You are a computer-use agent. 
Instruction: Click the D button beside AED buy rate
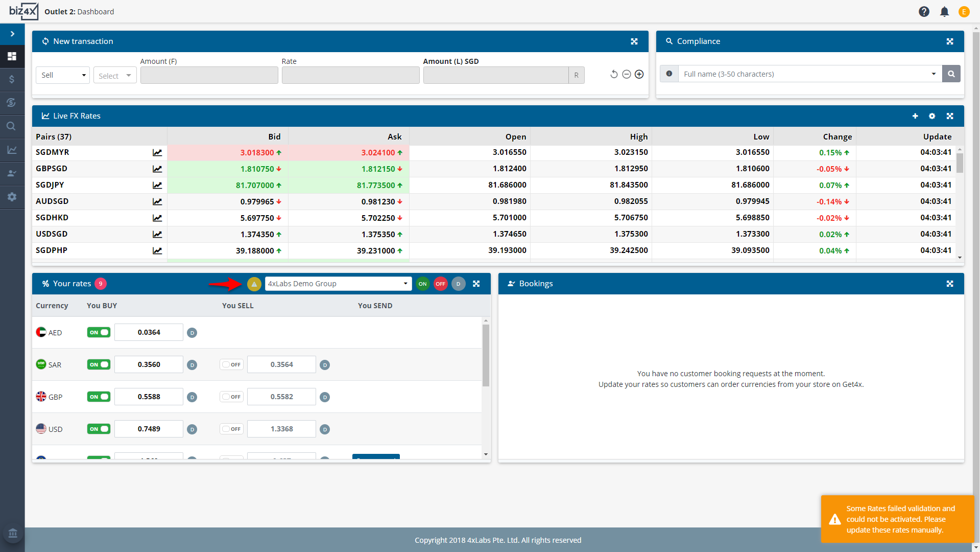point(192,333)
